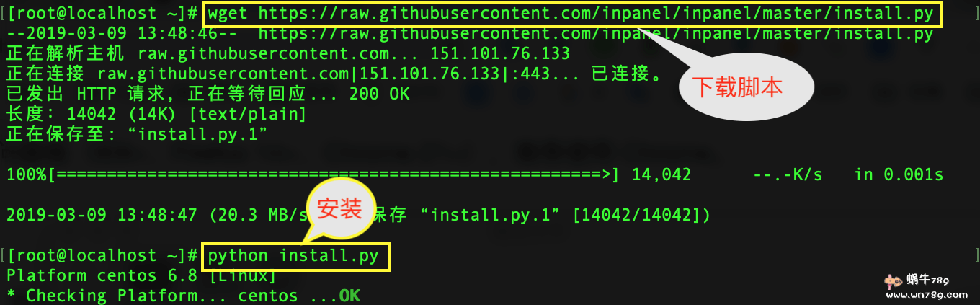Click the raw.githubusercontent.com URL in second line

pos(595,34)
